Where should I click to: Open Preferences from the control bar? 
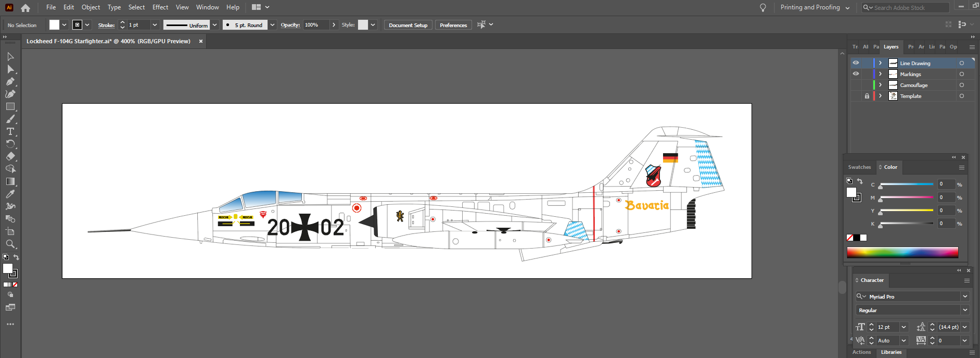(453, 25)
